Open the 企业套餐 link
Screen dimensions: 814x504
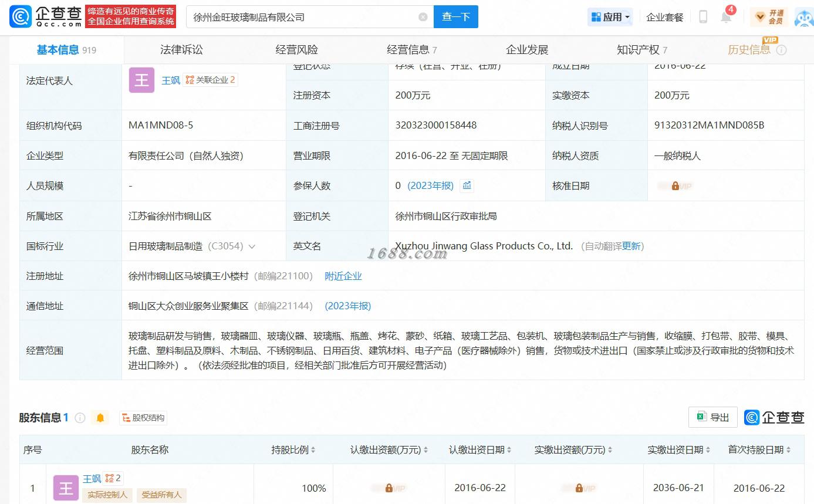click(x=665, y=17)
